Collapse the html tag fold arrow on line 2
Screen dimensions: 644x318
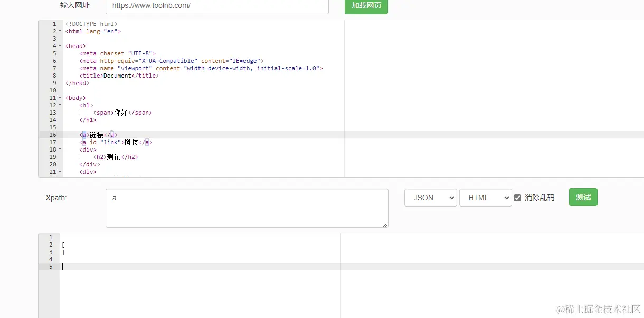point(60,31)
